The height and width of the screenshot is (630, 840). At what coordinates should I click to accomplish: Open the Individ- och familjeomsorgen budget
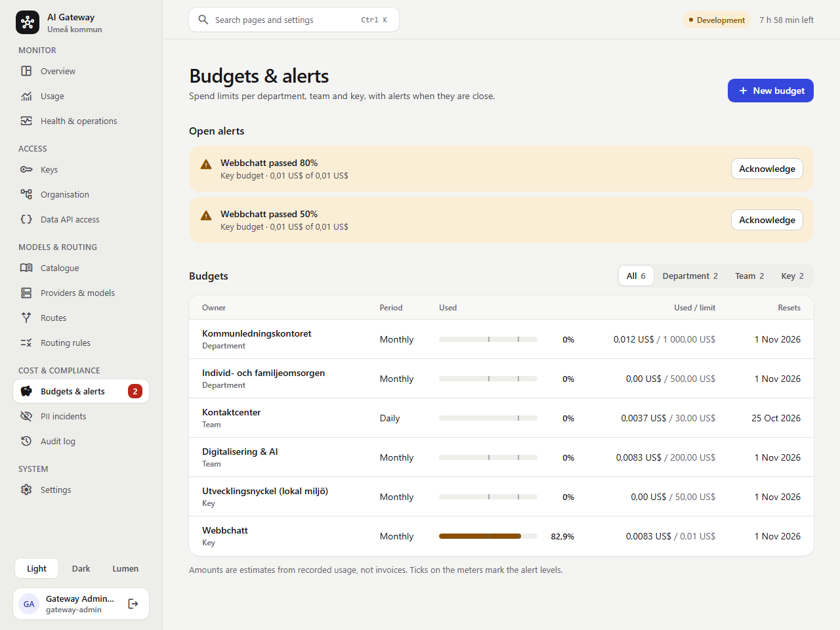coord(501,379)
